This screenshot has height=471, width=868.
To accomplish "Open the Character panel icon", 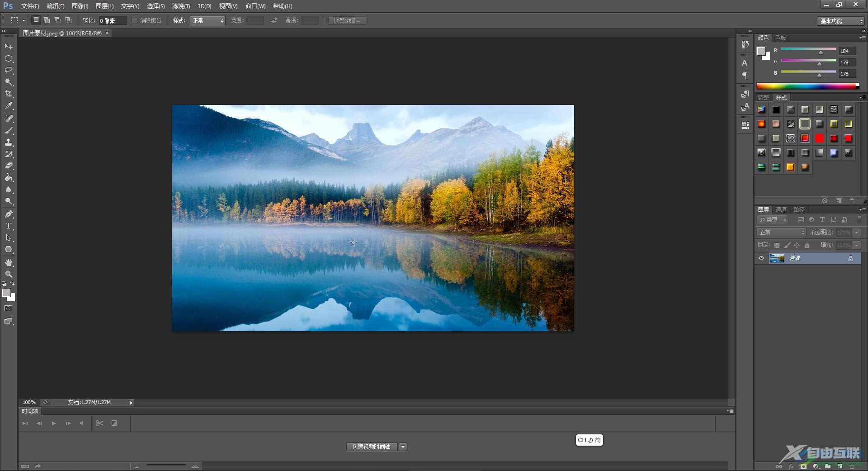I will click(745, 63).
